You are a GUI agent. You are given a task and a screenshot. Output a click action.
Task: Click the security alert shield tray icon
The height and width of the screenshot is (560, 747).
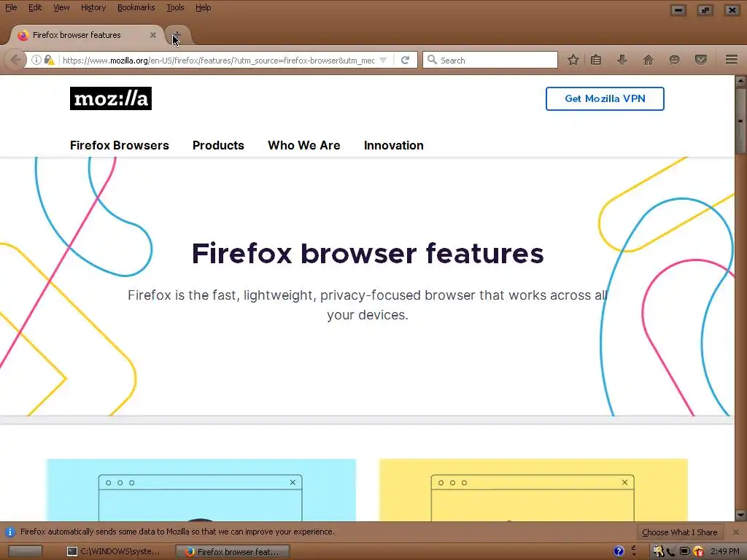pos(698,551)
